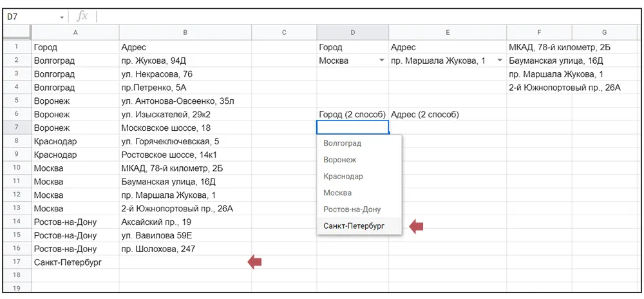This screenshot has width=644, height=299.
Task: Click the fx formula bar icon
Action: click(82, 17)
